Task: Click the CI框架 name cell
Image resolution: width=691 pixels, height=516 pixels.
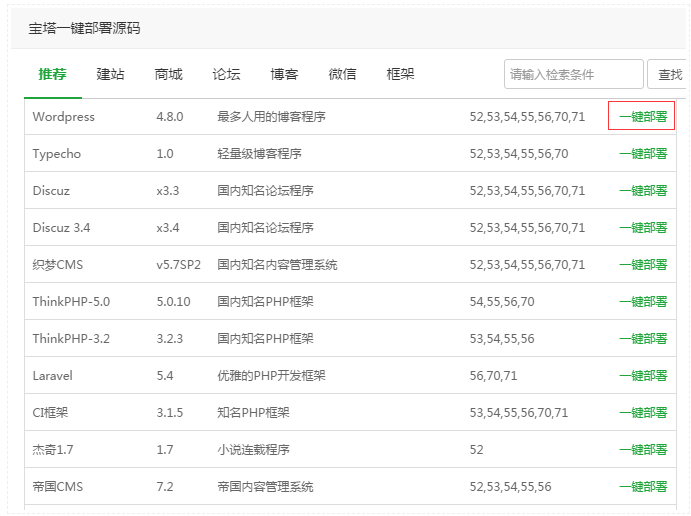Action: (x=50, y=413)
